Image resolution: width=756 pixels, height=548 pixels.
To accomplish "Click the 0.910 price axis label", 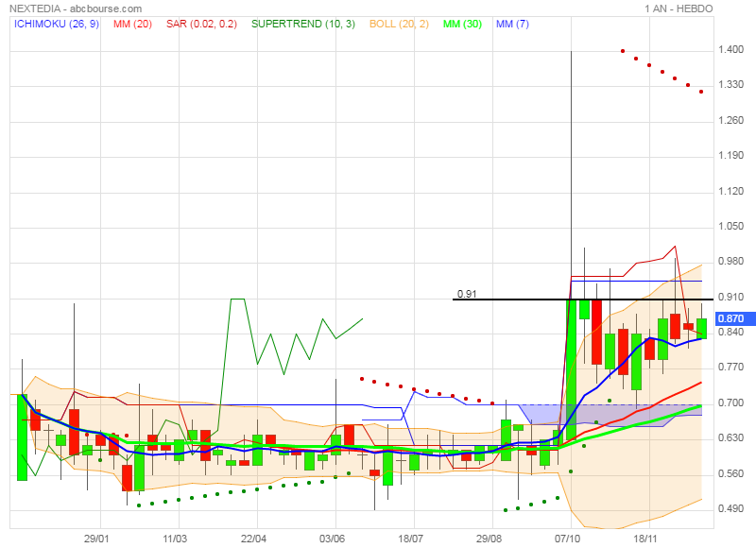I will coord(730,297).
